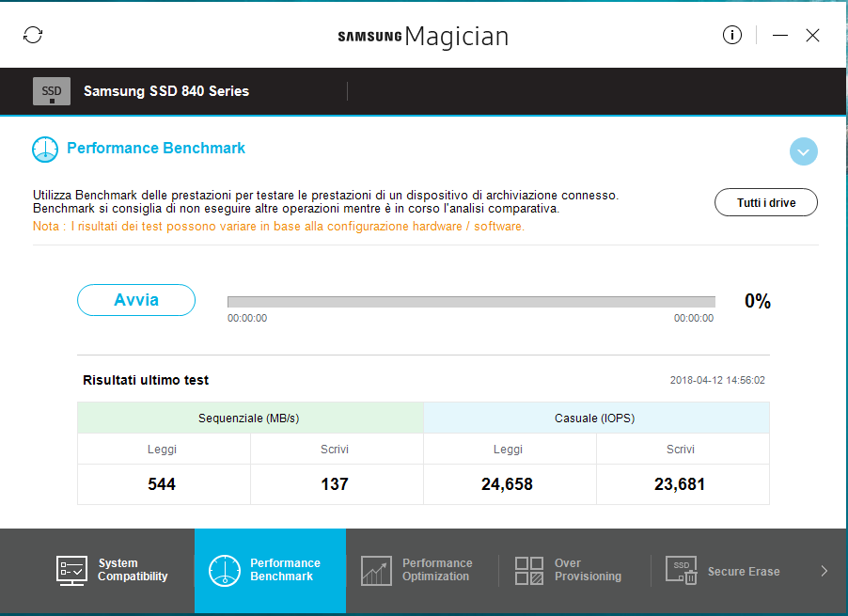Screen dimensions: 848x616
Task: Click the refresh icon in the title bar
Action: 33,35
